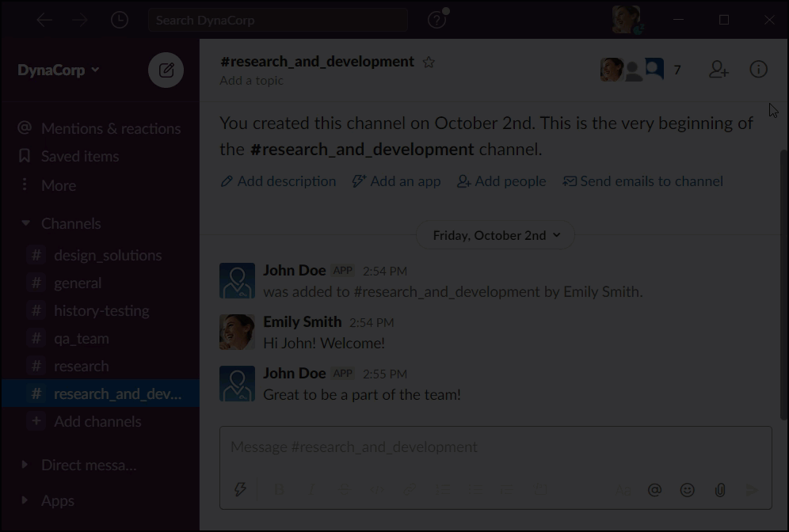The width and height of the screenshot is (789, 532).
Task: Send the message with arrow icon
Action: [x=752, y=490]
